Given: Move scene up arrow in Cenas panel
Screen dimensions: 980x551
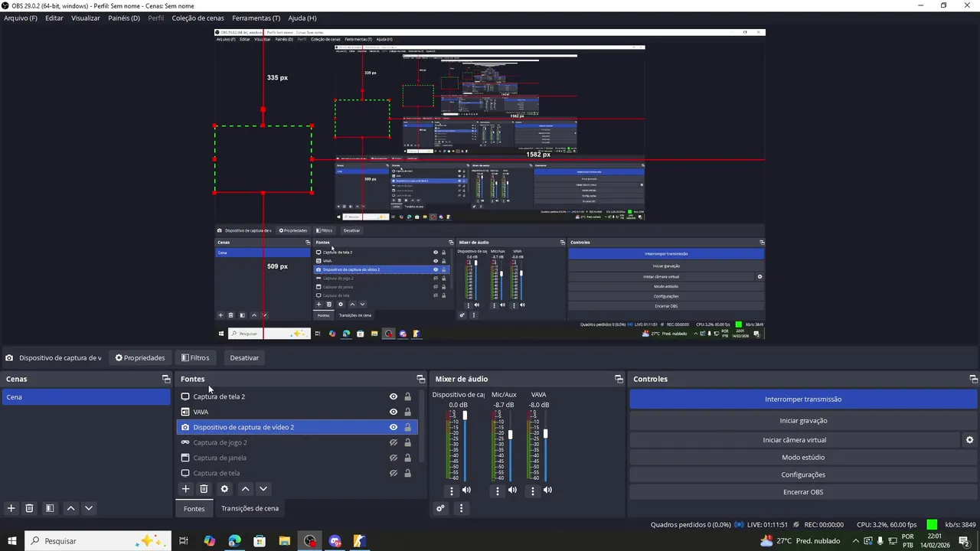Looking at the screenshot, I should click(x=70, y=508).
